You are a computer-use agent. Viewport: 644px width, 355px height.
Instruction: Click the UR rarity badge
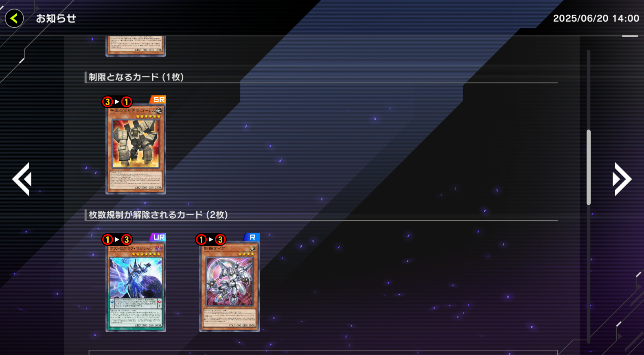point(158,237)
